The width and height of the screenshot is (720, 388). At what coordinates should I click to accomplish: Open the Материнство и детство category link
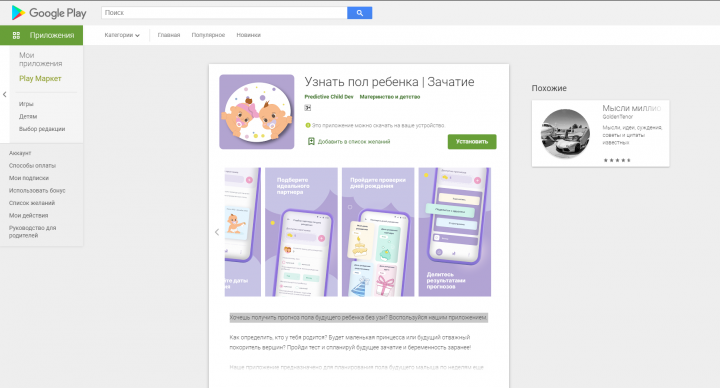(390, 97)
